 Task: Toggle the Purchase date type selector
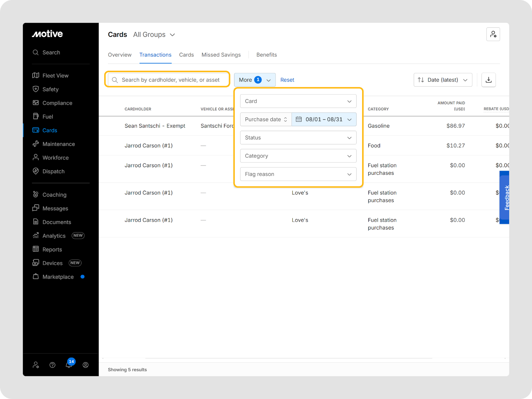tap(266, 119)
